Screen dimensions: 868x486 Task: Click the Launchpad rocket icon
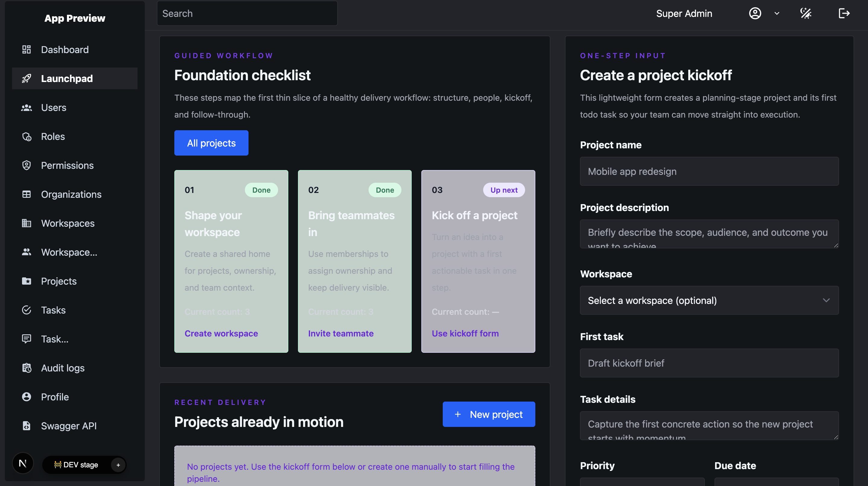point(26,78)
